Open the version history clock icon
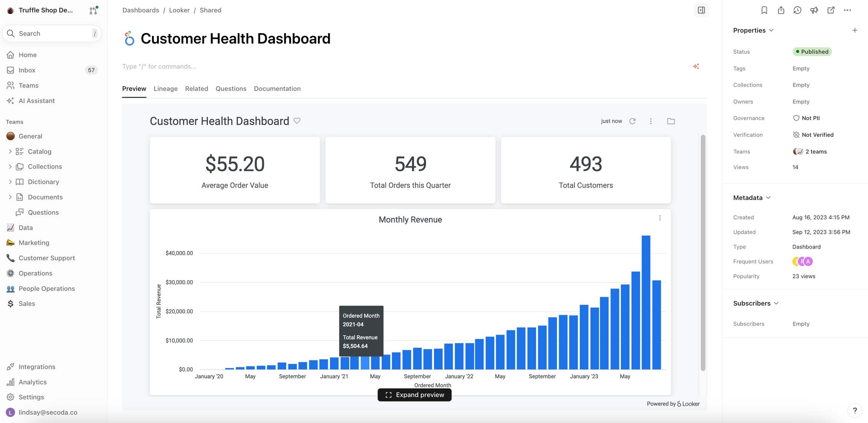868x423 pixels. [x=797, y=10]
